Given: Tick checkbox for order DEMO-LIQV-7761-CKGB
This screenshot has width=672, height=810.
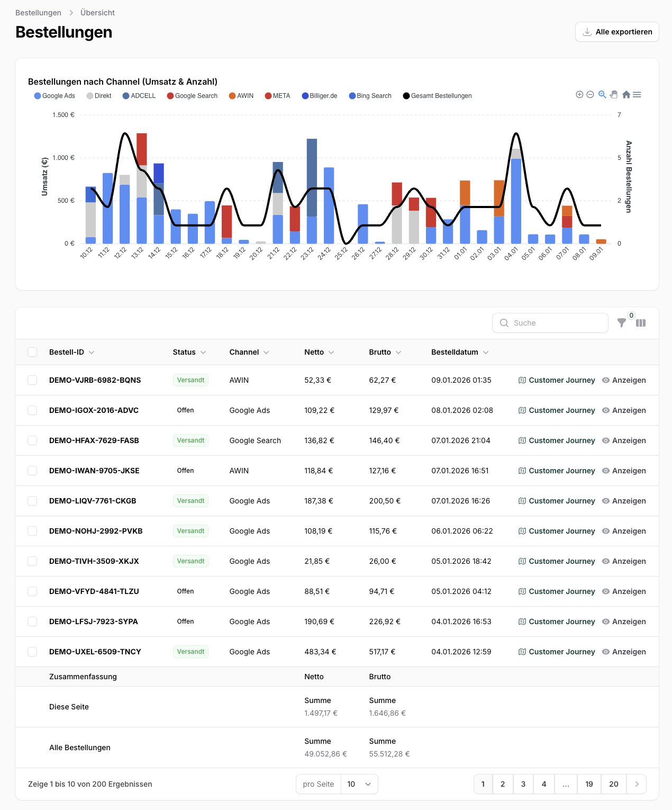Looking at the screenshot, I should [32, 501].
